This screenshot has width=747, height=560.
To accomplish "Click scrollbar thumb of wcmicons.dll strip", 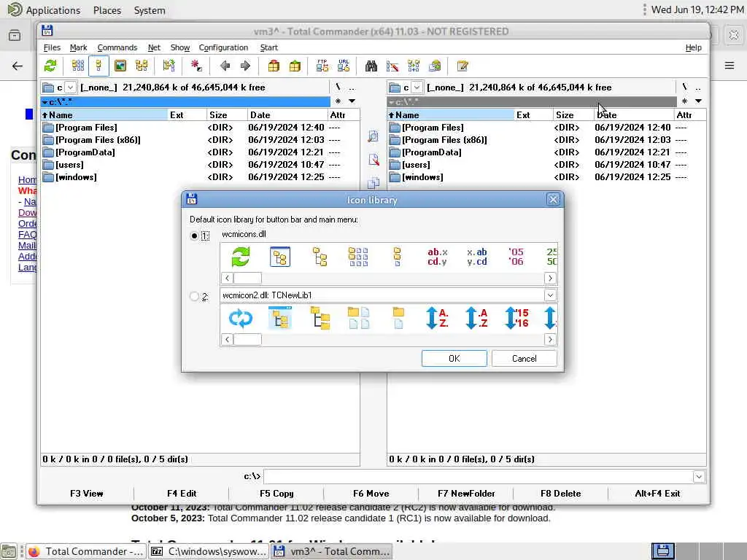I will (x=247, y=278).
